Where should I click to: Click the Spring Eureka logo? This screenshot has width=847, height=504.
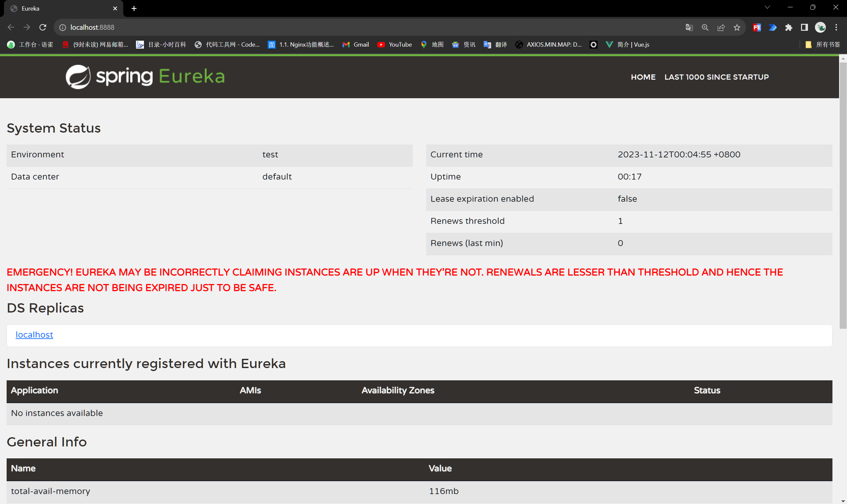point(145,77)
